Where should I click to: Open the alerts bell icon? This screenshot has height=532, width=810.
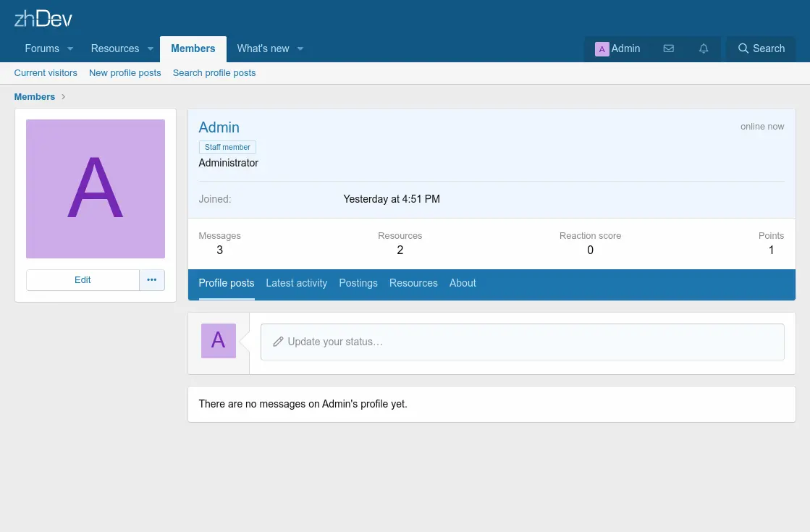(703, 48)
